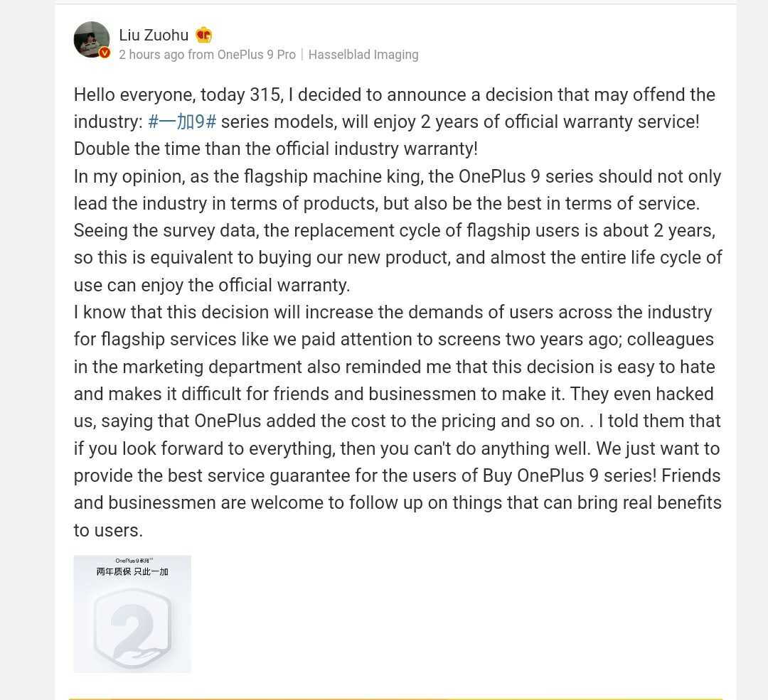
Task: Click the shield with number 2 graphic
Action: point(132,627)
